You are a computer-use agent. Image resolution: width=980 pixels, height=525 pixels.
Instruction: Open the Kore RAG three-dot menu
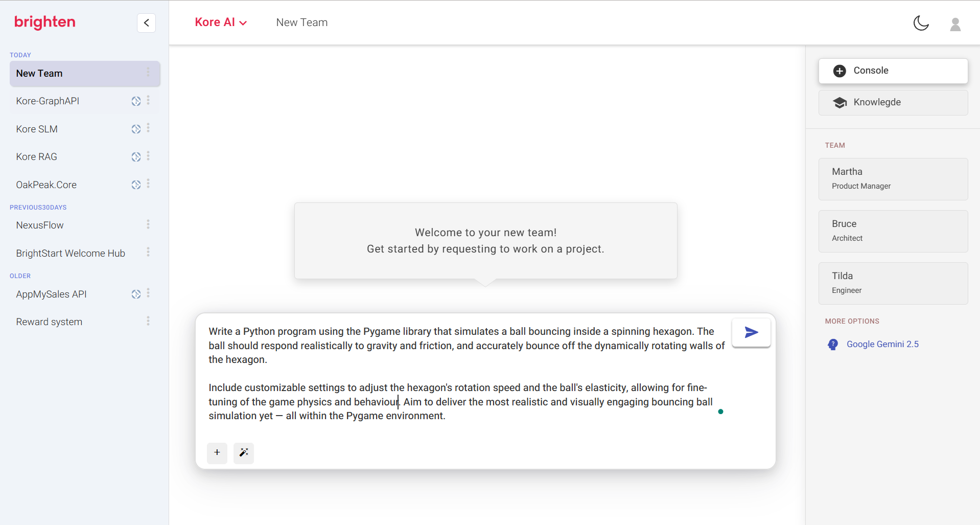click(148, 156)
